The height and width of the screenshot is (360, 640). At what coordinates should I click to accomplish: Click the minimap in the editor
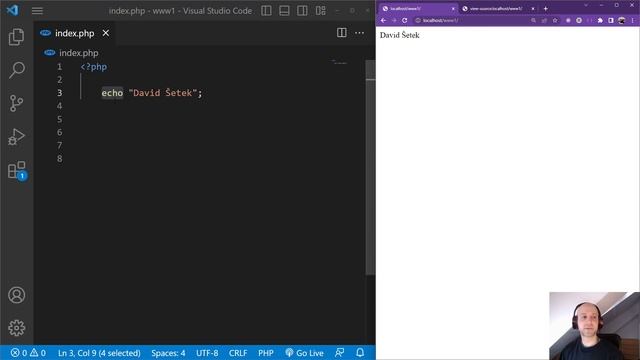tap(339, 63)
